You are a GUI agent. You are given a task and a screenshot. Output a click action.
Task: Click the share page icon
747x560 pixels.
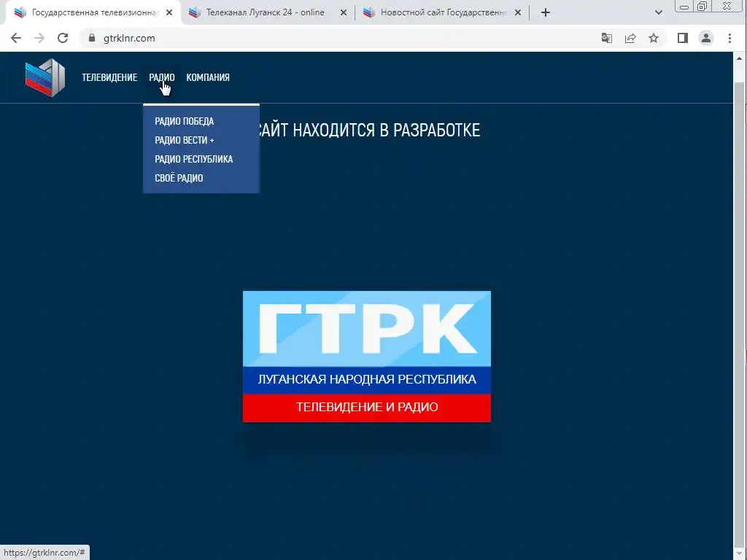tap(630, 38)
